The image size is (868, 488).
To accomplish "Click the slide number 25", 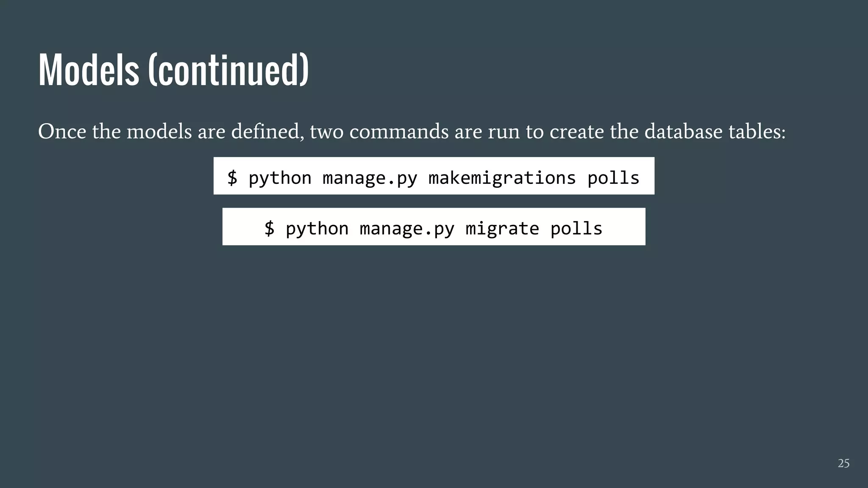I will click(x=843, y=463).
